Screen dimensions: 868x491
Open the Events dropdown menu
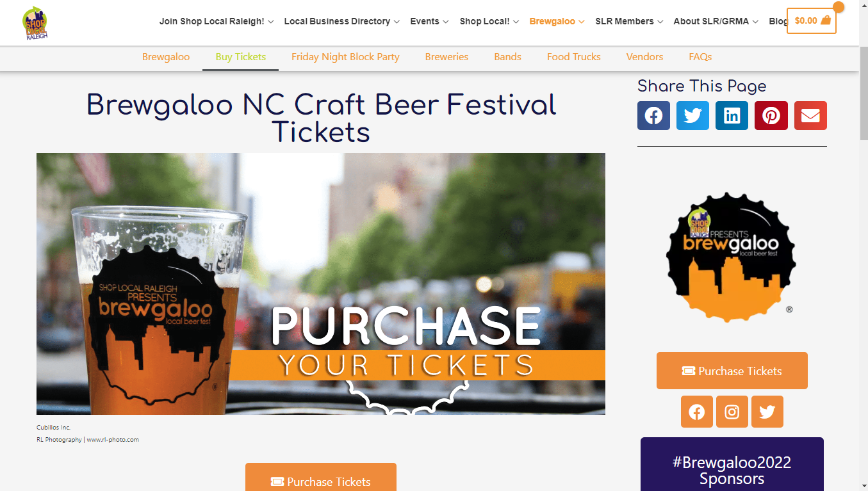point(429,21)
